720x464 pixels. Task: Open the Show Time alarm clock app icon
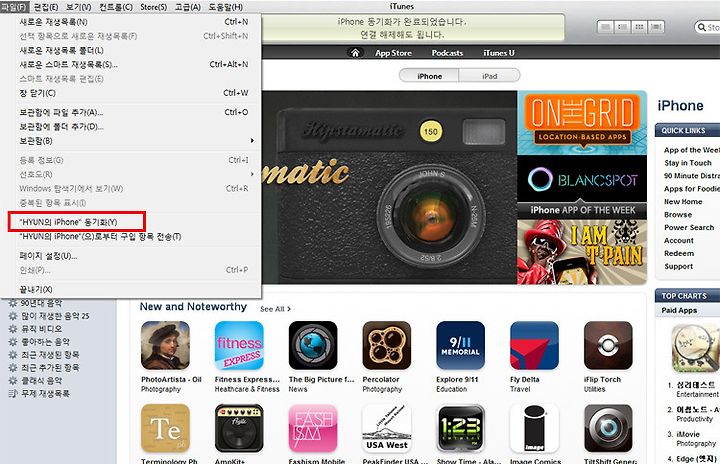coord(461,429)
